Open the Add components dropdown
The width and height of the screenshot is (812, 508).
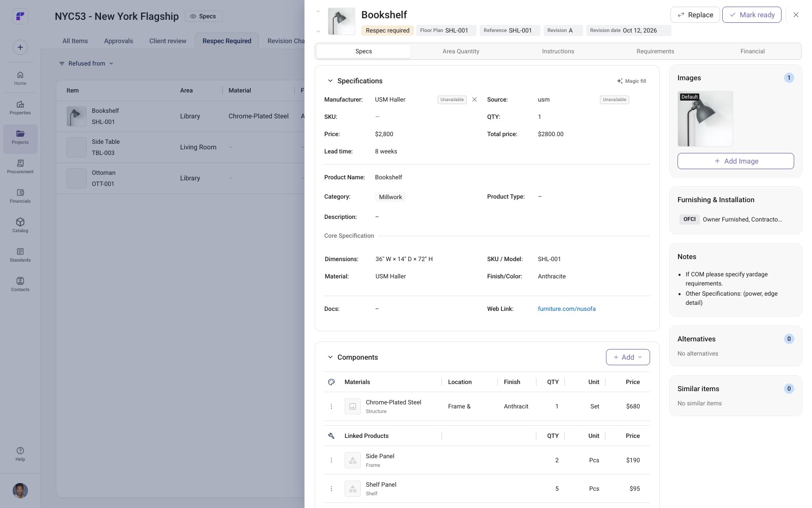click(628, 357)
